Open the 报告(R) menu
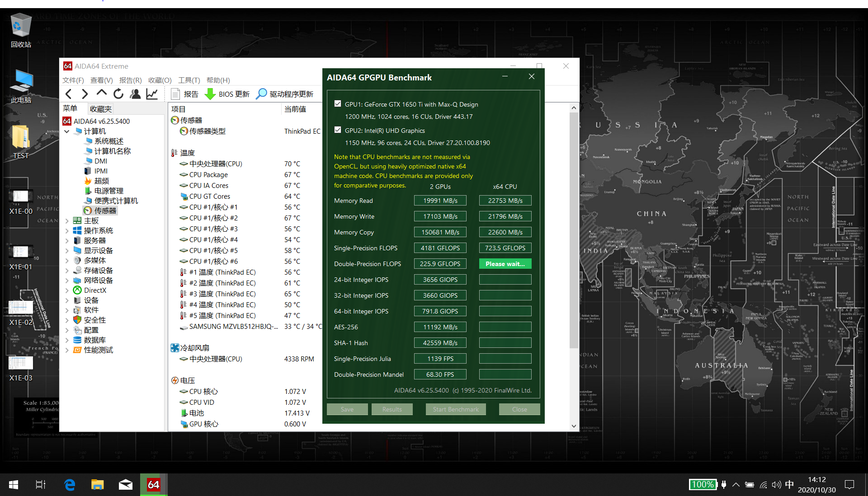Viewport: 868px width, 496px height. click(131, 80)
